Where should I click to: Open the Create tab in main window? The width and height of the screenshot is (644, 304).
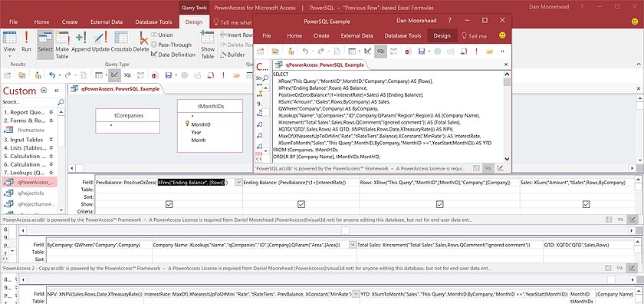point(70,22)
